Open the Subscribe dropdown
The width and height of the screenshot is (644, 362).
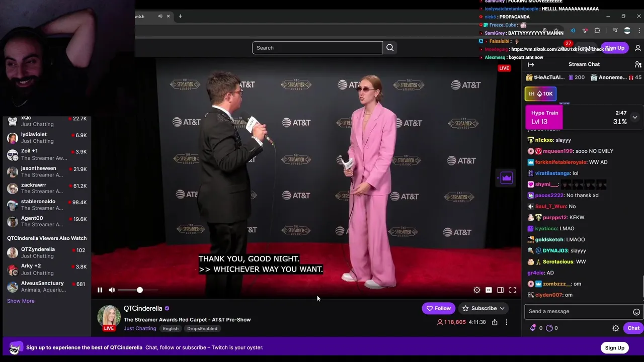[x=484, y=308]
